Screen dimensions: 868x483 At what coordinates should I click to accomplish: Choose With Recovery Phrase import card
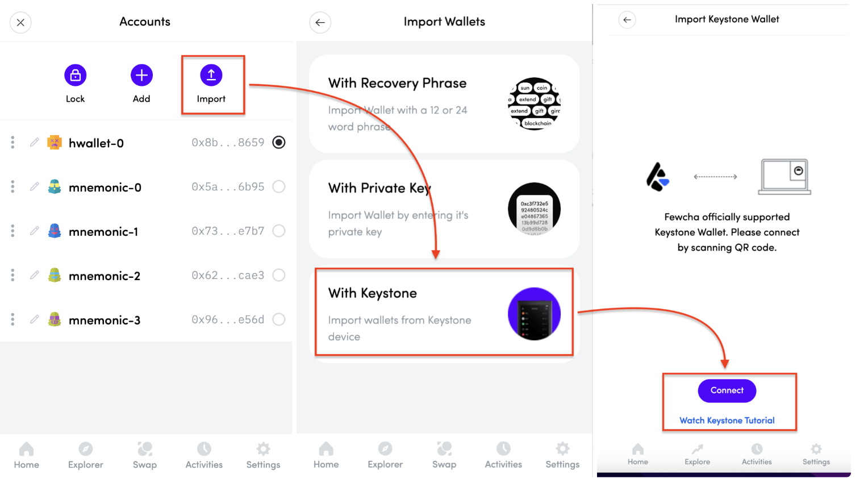(x=444, y=104)
